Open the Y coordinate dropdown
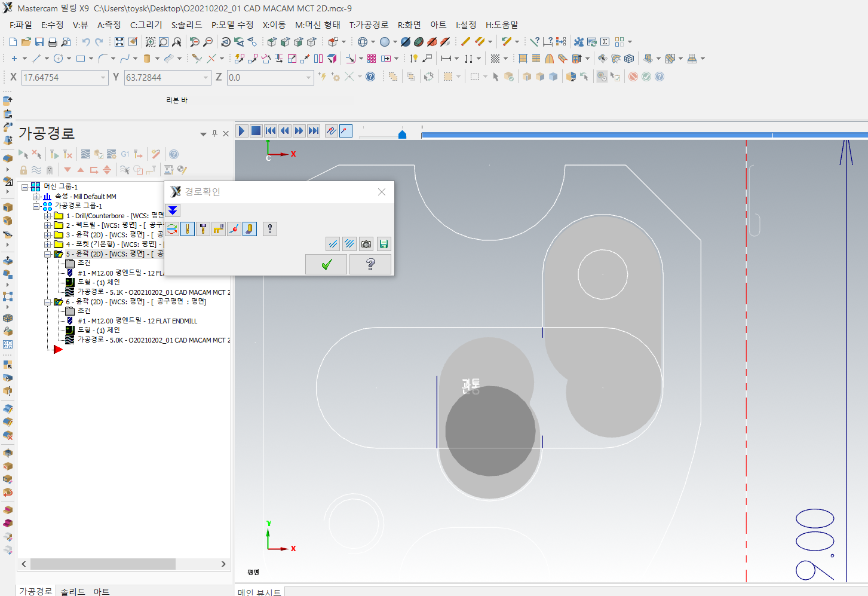Screen dimensions: 868x596 (206, 77)
